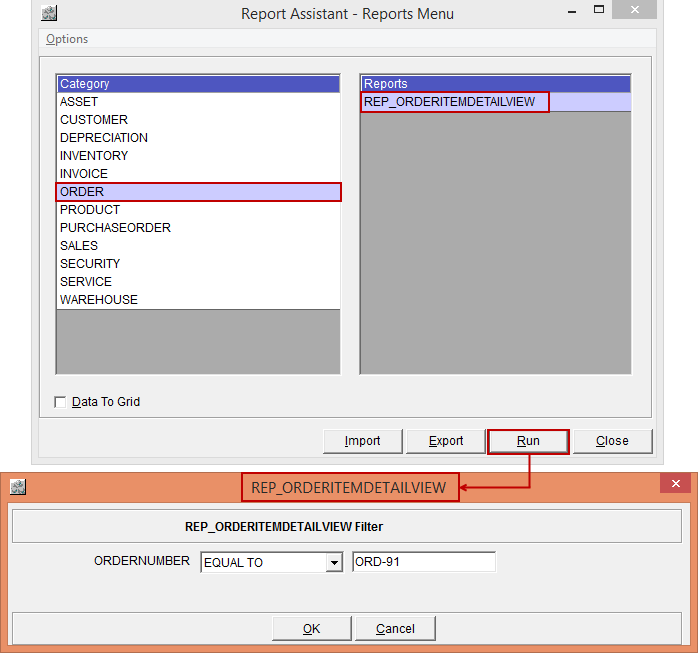The height and width of the screenshot is (653, 698).
Task: Click the ORDERNUMBER value input field
Action: click(x=424, y=562)
